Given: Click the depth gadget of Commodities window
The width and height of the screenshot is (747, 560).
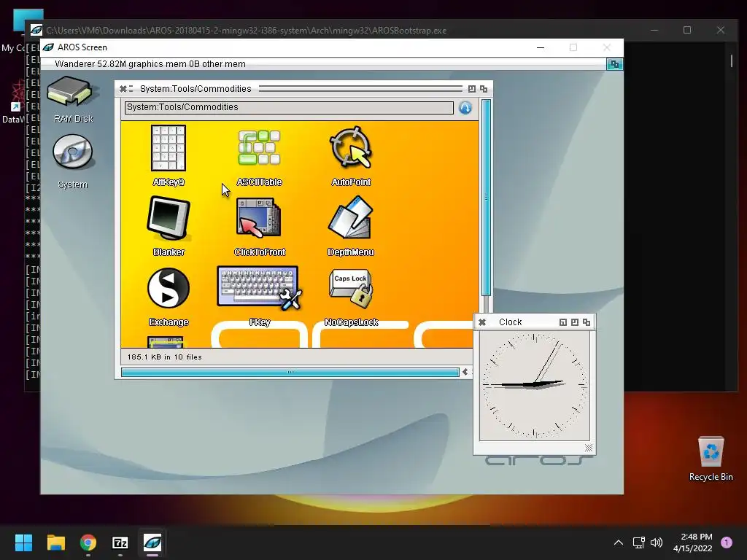Looking at the screenshot, I should click(484, 88).
